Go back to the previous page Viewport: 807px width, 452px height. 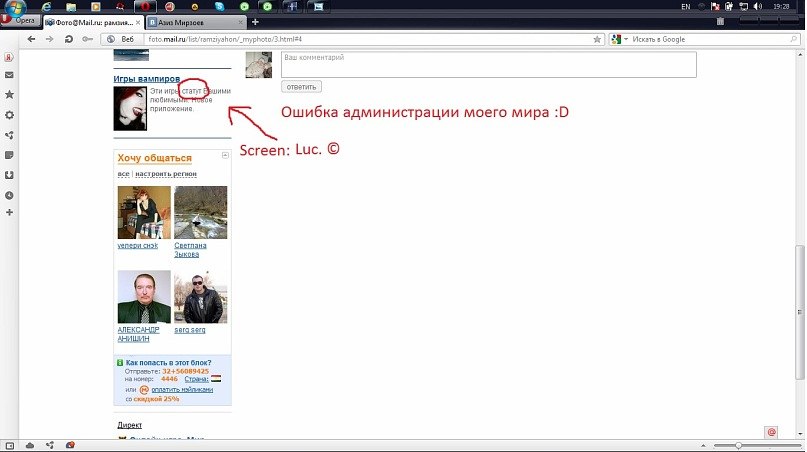point(31,39)
